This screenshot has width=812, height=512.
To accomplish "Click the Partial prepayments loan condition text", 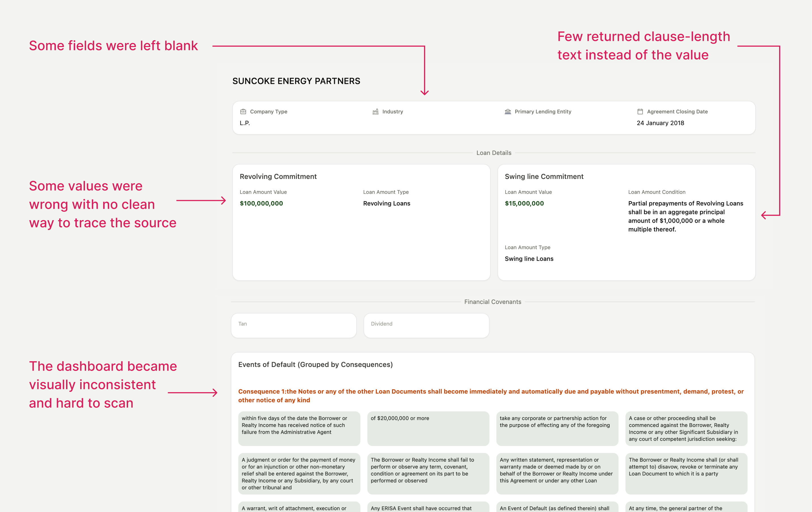I will tap(686, 216).
